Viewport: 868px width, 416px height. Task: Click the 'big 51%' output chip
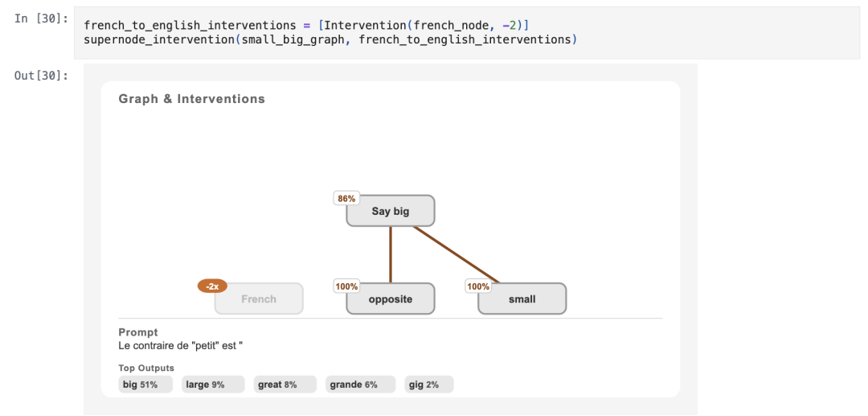tap(145, 385)
